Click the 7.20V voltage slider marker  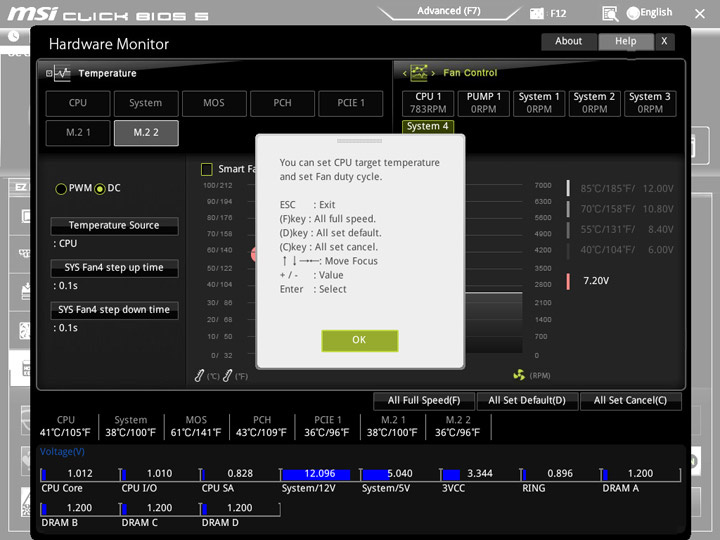click(x=568, y=281)
